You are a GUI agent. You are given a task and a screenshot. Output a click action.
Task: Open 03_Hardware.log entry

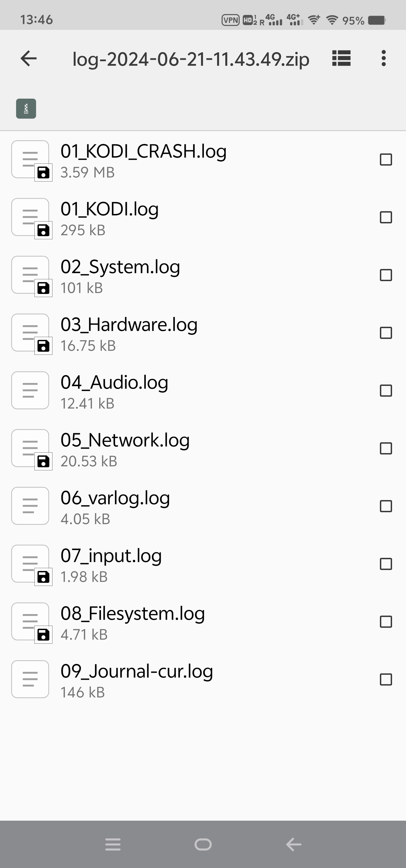[x=129, y=325]
